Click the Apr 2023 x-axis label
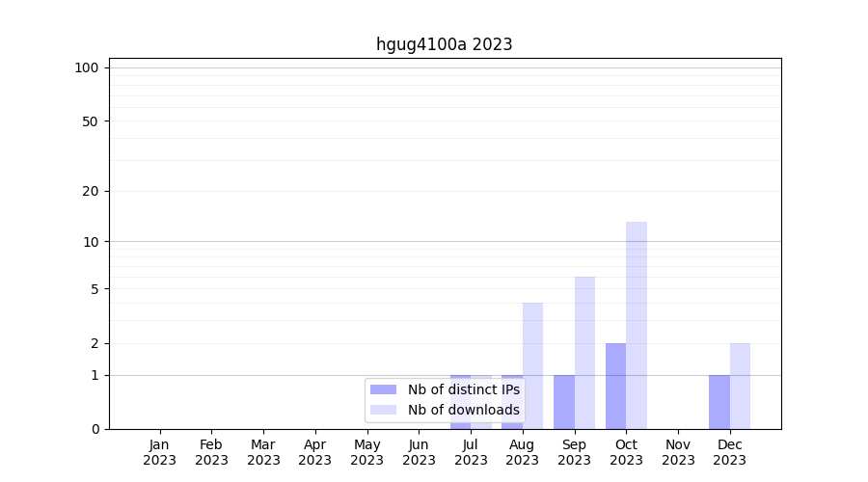Viewport: 868px width, 482px height. (315, 452)
